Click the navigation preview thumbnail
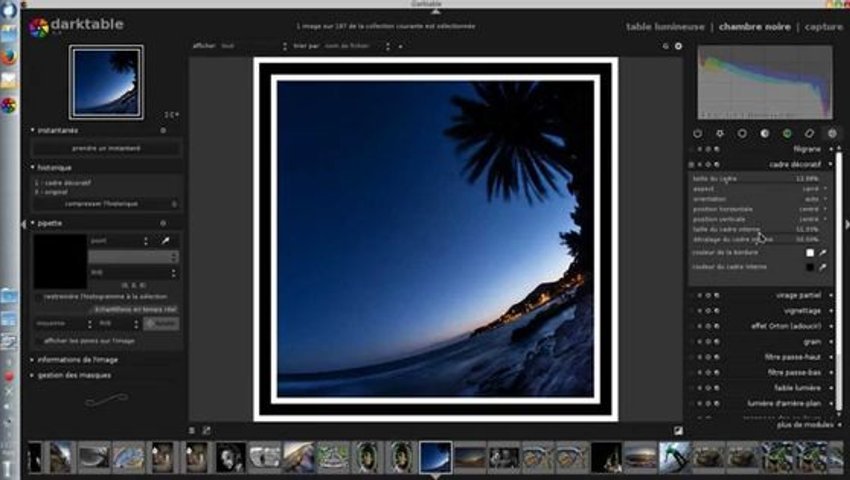Viewport: 850px width, 480px height. pos(106,82)
